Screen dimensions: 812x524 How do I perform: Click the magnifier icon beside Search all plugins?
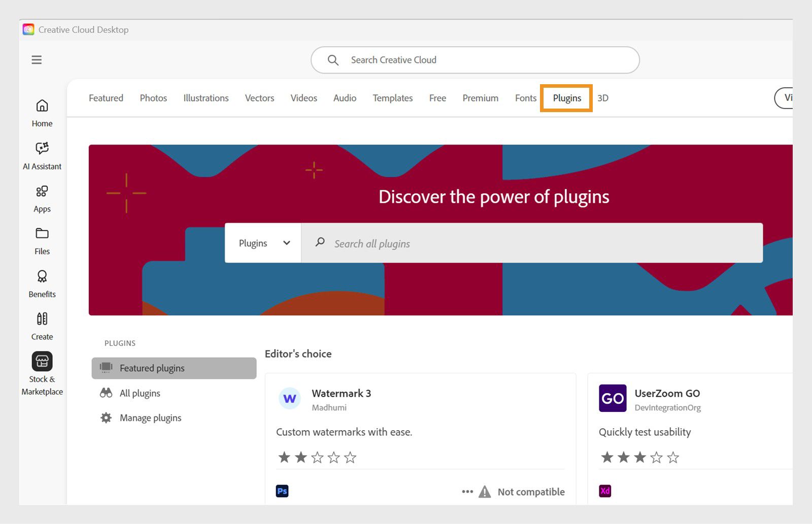[x=320, y=242]
